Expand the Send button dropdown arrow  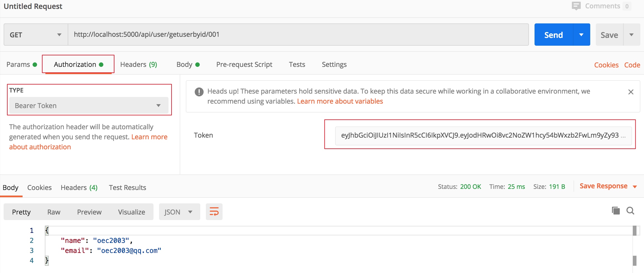tap(581, 35)
